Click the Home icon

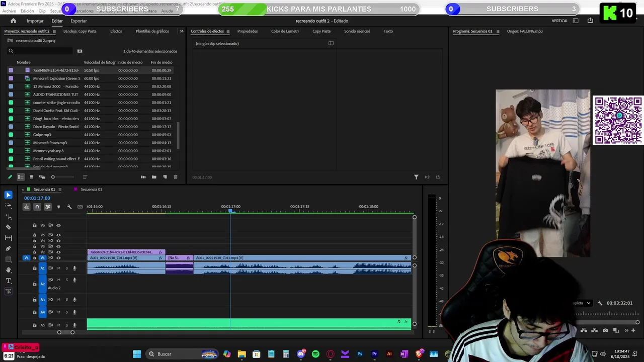[13, 21]
